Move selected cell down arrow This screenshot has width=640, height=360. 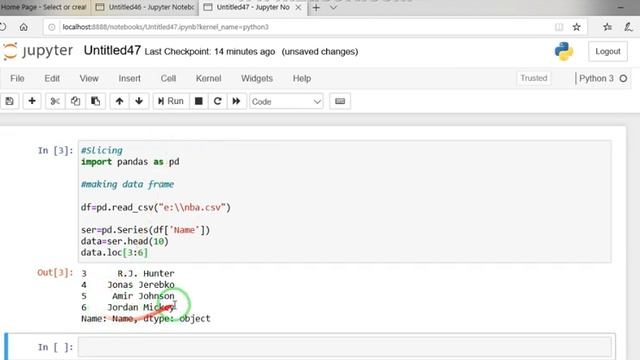139,101
